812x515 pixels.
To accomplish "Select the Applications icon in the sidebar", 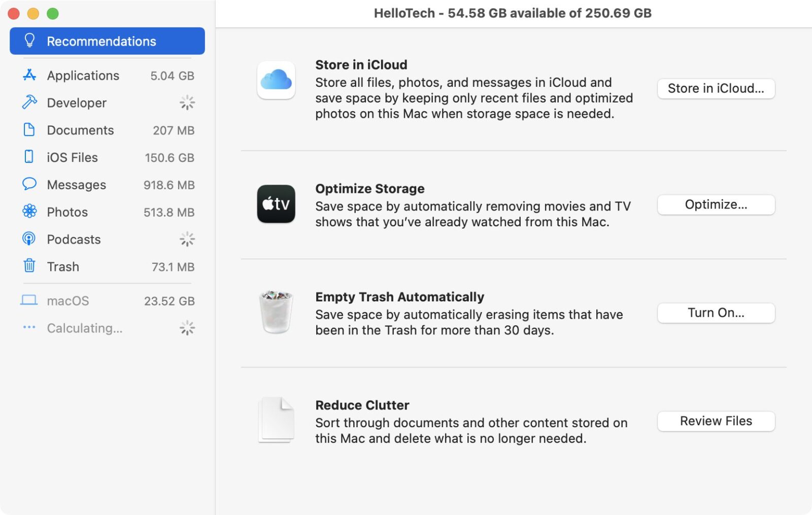I will pyautogui.click(x=29, y=75).
